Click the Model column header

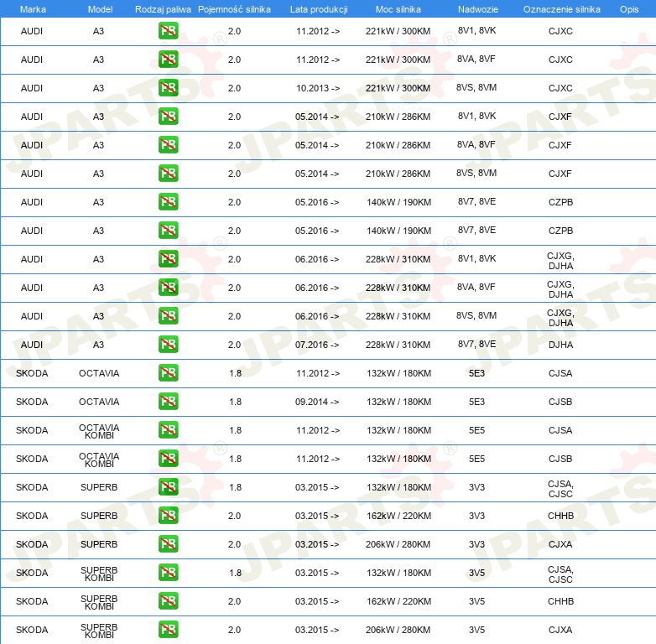tap(99, 8)
